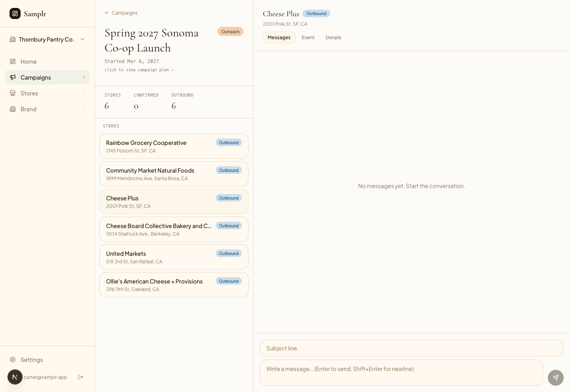Expand the Thornbury Pantry Co. workspace dropdown
The image size is (570, 392).
pyautogui.click(x=82, y=39)
